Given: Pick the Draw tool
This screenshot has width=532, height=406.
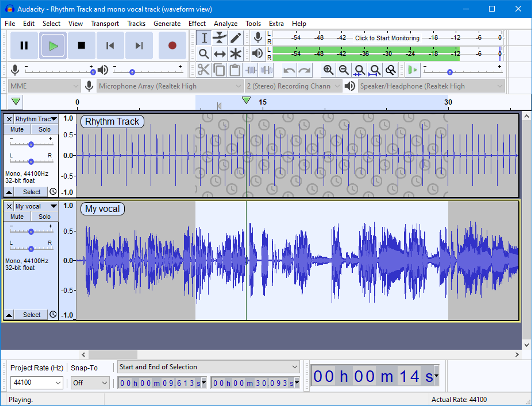Looking at the screenshot, I should 235,37.
